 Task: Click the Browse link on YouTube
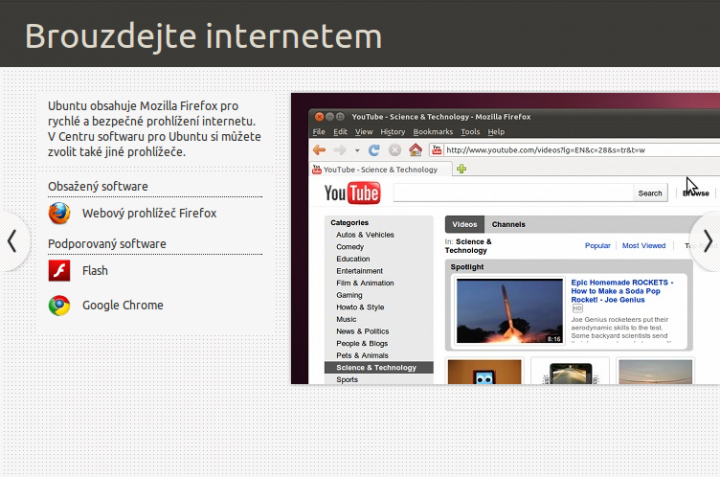coord(696,193)
